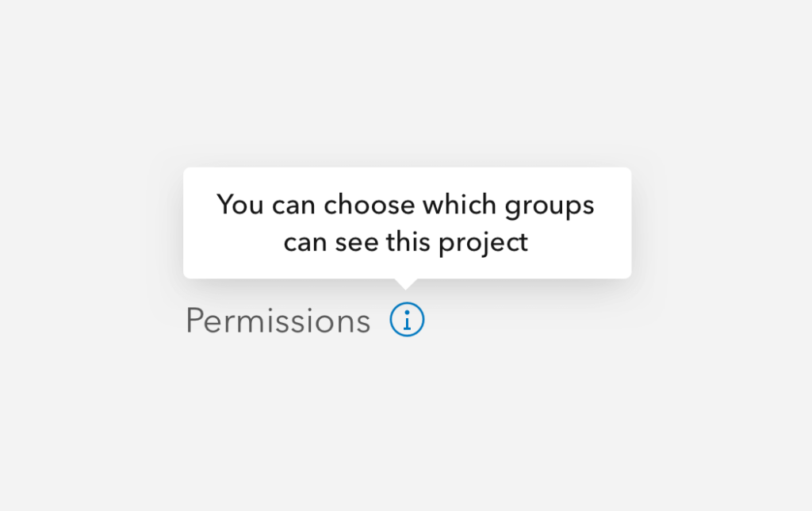Click the phrase 'can see this project'
Viewport: 812px width, 511px height.
click(406, 242)
